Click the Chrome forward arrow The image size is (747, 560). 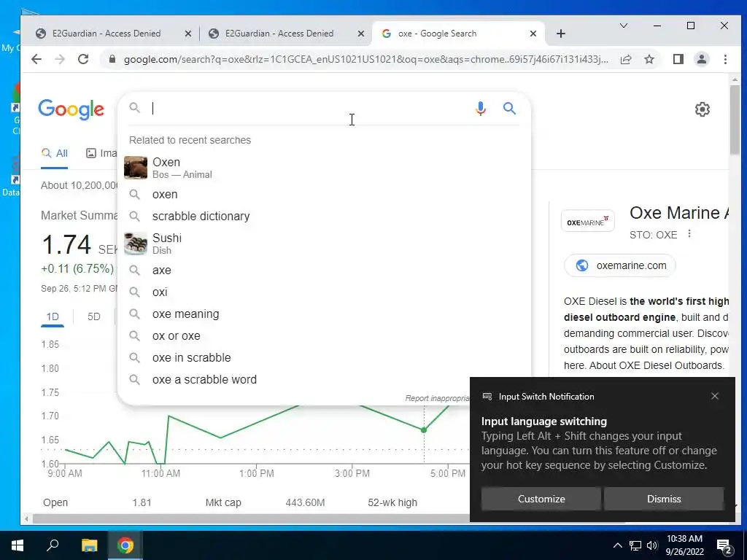click(60, 59)
